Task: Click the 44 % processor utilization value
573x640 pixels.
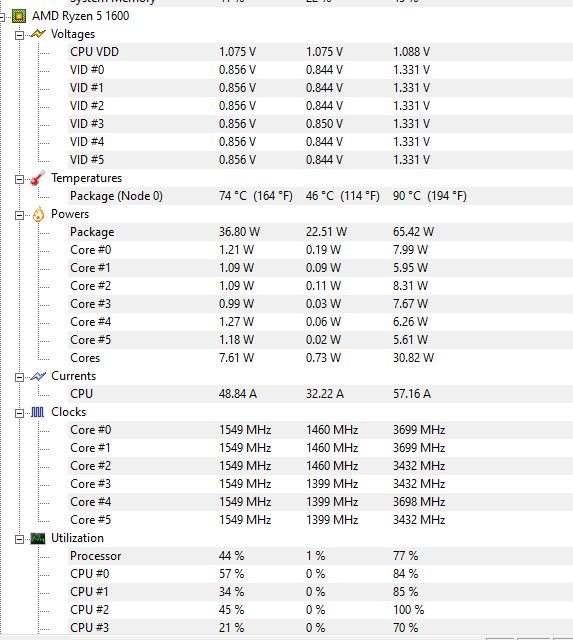Action: 231,556
